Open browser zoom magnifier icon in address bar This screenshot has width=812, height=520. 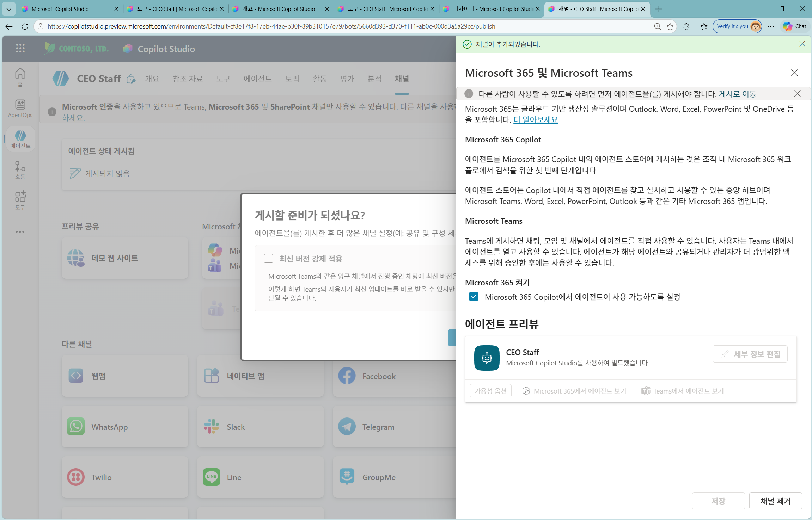(657, 26)
